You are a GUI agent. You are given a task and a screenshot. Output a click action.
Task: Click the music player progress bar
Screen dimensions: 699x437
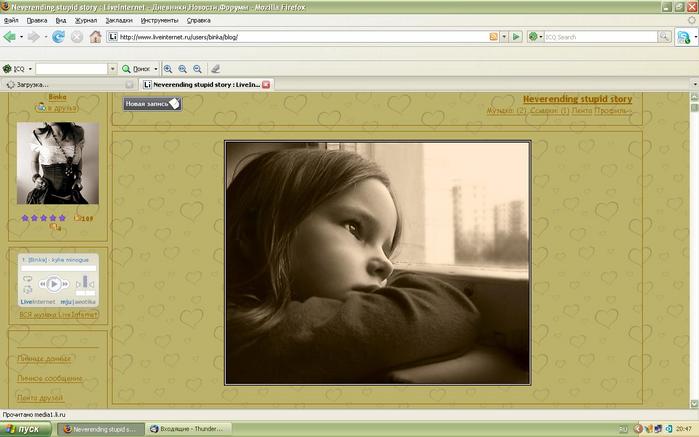click(58, 268)
